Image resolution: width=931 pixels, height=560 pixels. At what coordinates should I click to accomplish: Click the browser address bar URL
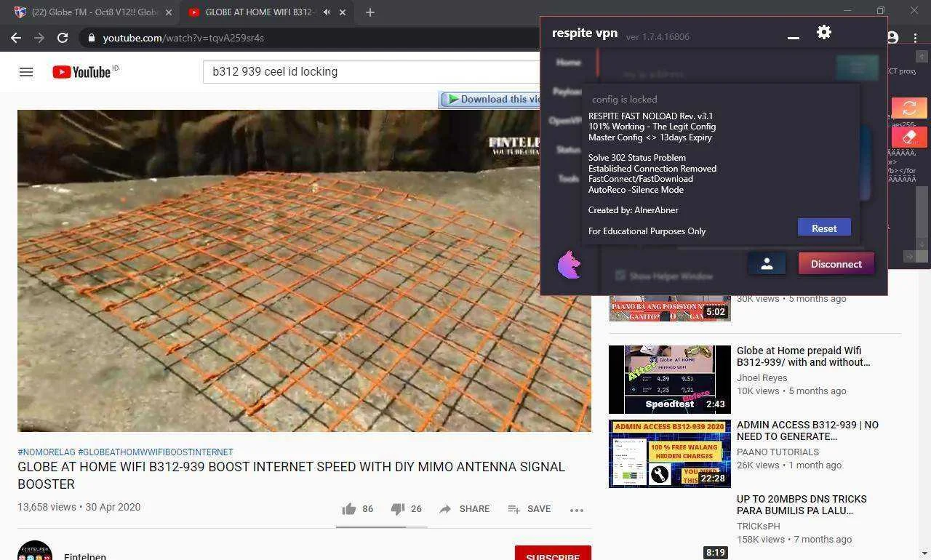click(183, 38)
